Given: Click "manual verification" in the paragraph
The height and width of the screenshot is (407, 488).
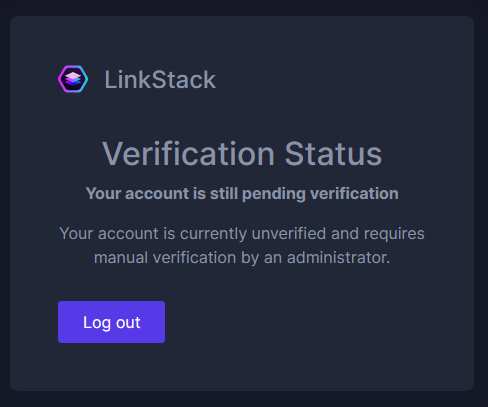Looking at the screenshot, I should tap(165, 258).
